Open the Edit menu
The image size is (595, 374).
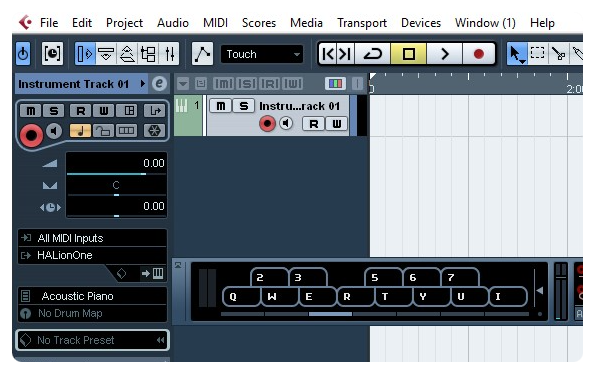82,23
